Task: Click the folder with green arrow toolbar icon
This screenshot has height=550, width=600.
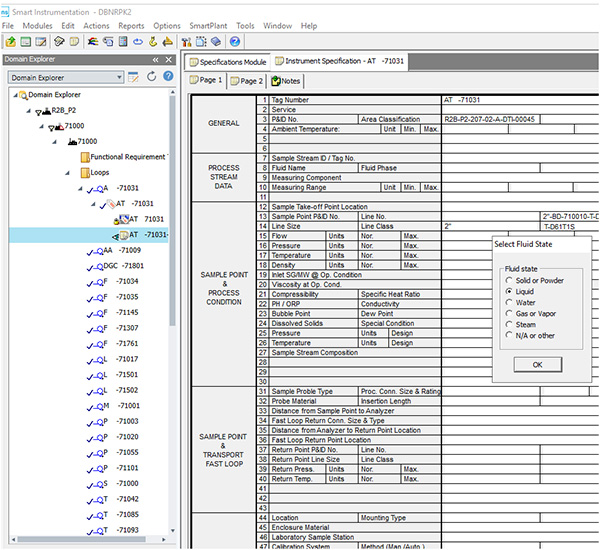Action: 11,41
